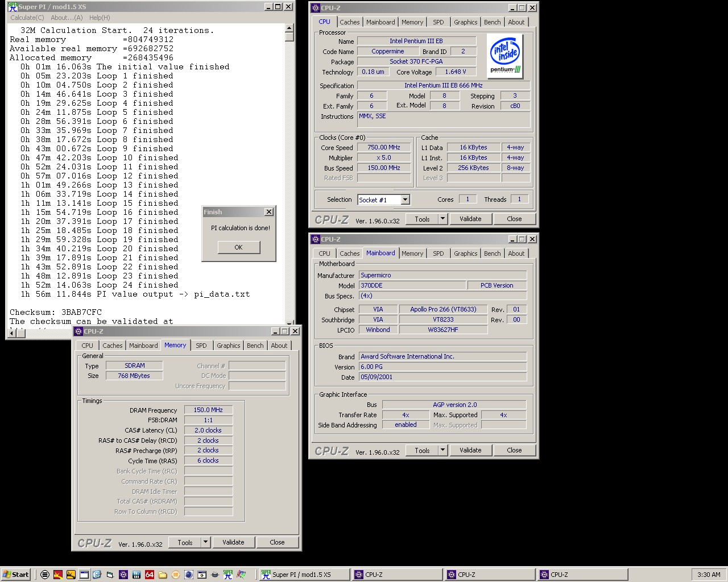Image resolution: width=728 pixels, height=582 pixels.
Task: Click Close button in CPU-Z Memory window
Action: click(277, 542)
